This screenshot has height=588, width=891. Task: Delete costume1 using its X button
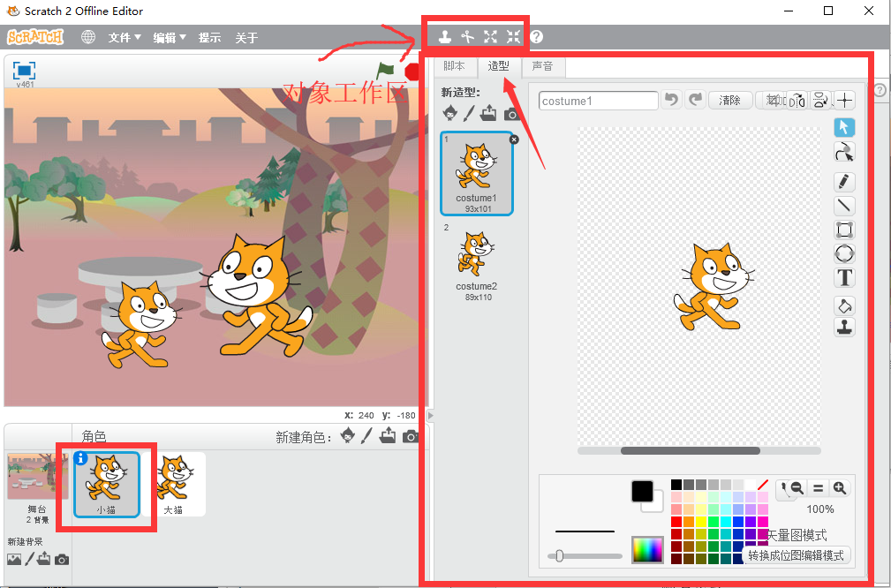pyautogui.click(x=514, y=139)
